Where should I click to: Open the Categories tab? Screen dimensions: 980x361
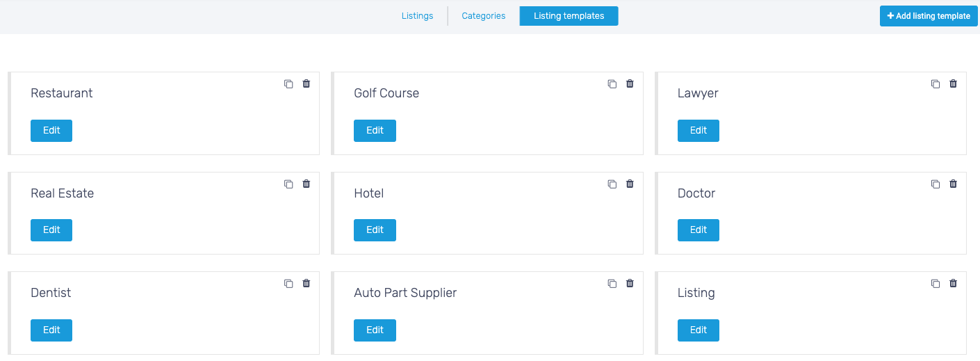483,16
